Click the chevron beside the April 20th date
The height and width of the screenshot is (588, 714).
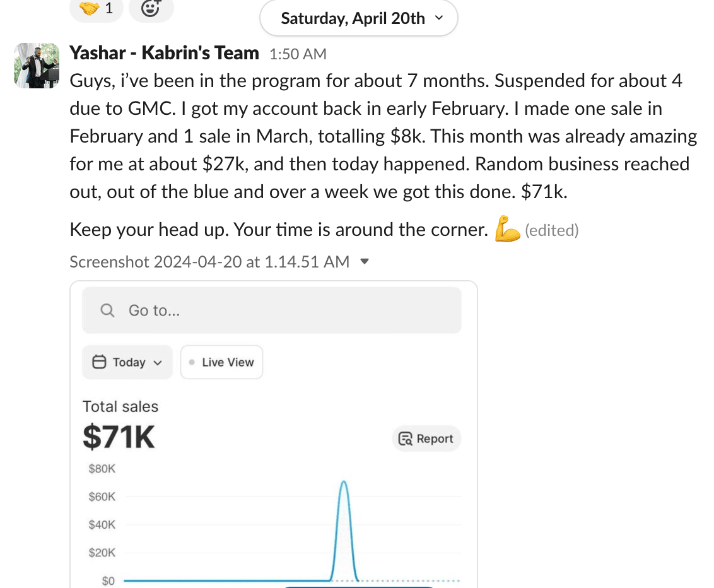(439, 18)
